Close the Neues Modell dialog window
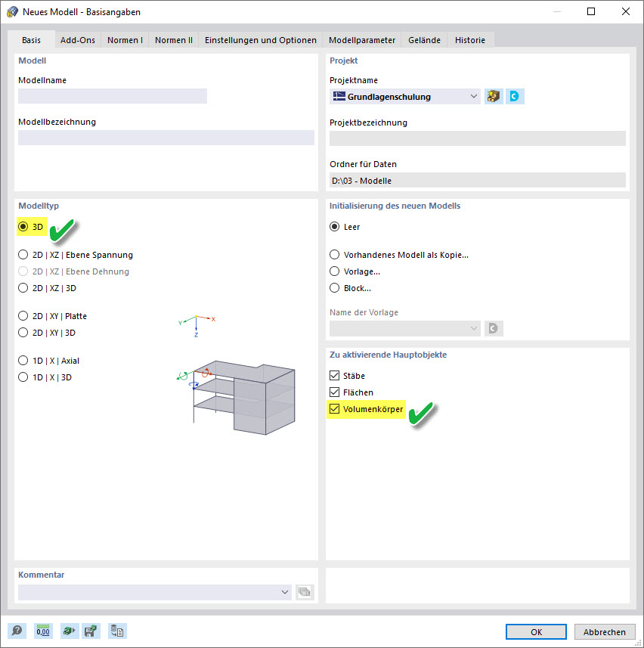644x648 pixels. pyautogui.click(x=626, y=11)
